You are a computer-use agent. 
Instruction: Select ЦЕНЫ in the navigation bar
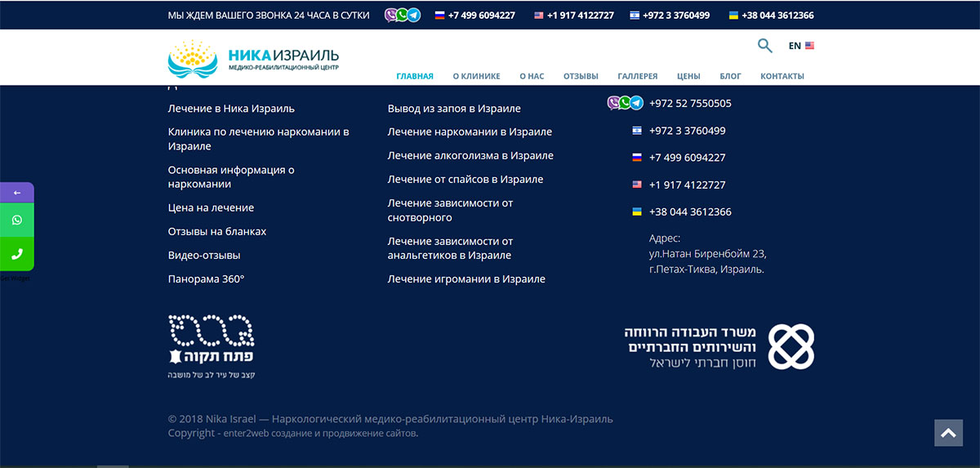coord(688,76)
